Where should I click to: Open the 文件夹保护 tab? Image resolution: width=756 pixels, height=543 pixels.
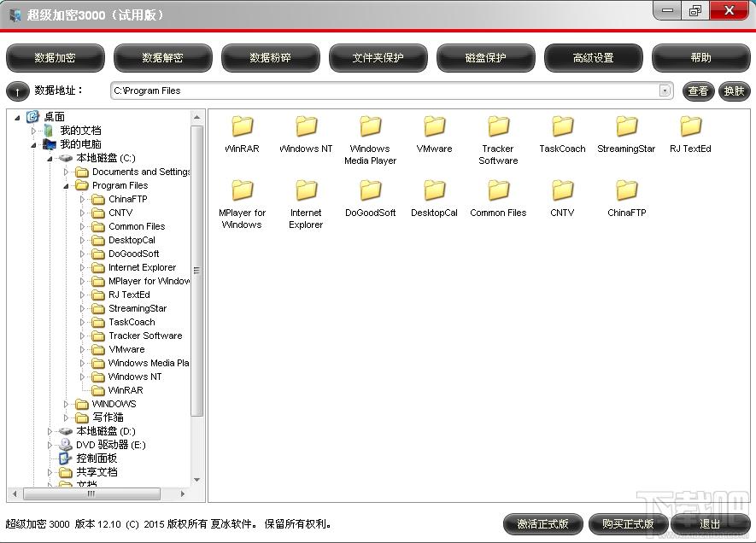click(x=378, y=58)
